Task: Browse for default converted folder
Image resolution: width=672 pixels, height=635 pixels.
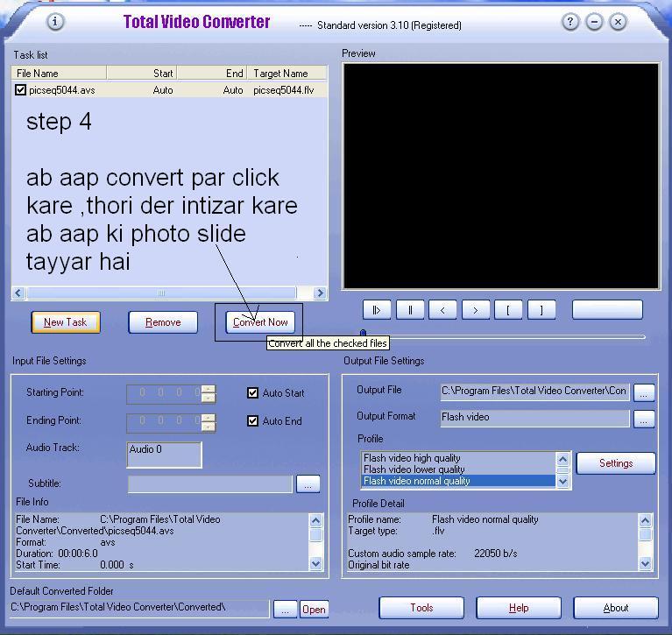Action: [x=286, y=610]
